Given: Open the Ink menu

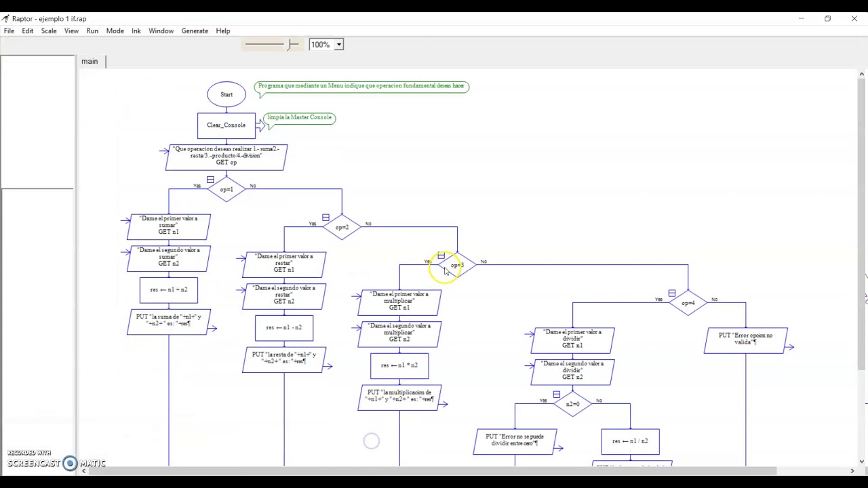Looking at the screenshot, I should tap(136, 30).
